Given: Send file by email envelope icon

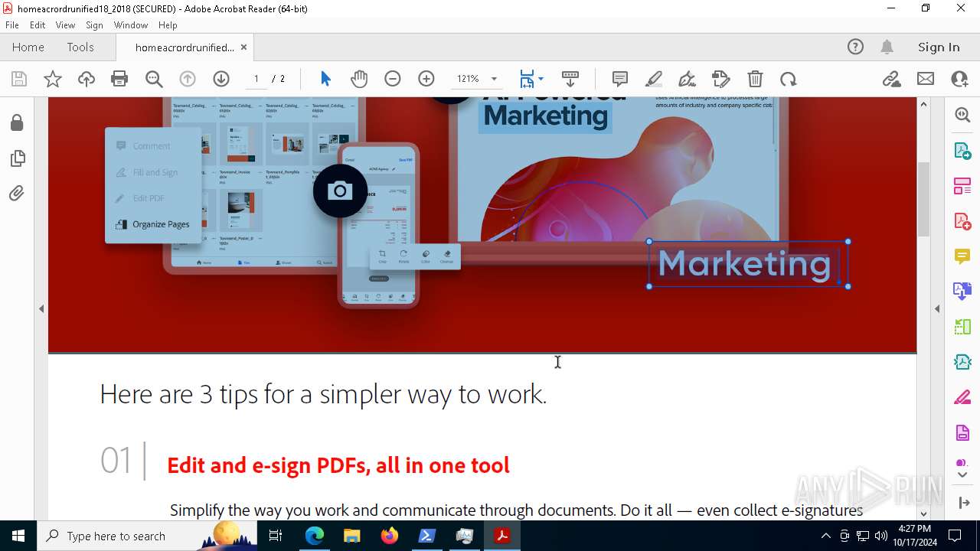Looking at the screenshot, I should 926,79.
